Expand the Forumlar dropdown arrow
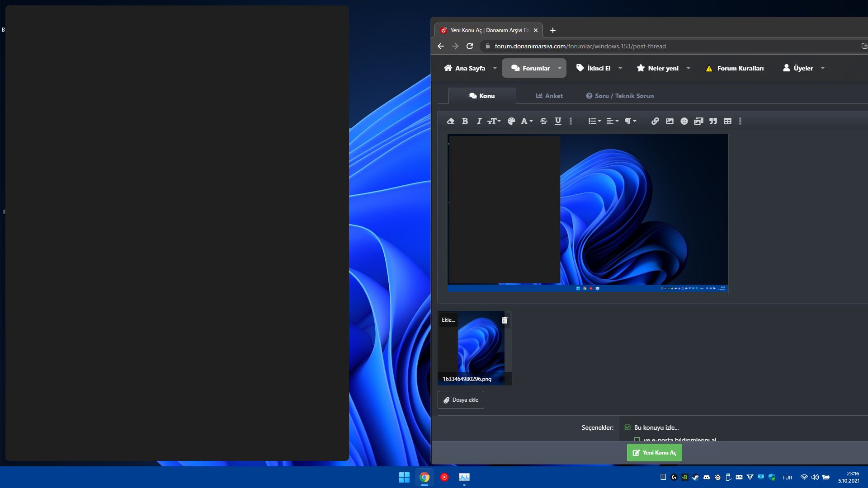Viewport: 868px width, 488px height. coord(560,68)
